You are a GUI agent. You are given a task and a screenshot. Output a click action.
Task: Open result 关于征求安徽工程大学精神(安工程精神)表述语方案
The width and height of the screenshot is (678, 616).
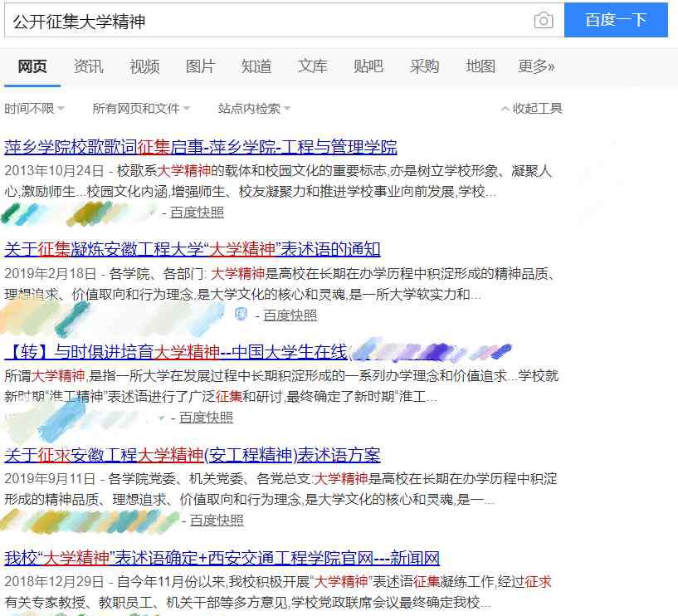pyautogui.click(x=193, y=455)
